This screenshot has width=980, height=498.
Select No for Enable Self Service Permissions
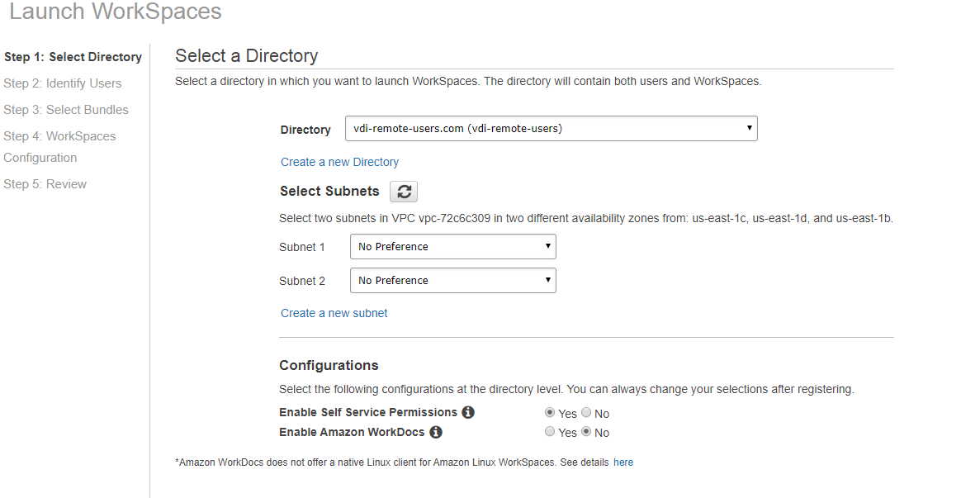(586, 412)
